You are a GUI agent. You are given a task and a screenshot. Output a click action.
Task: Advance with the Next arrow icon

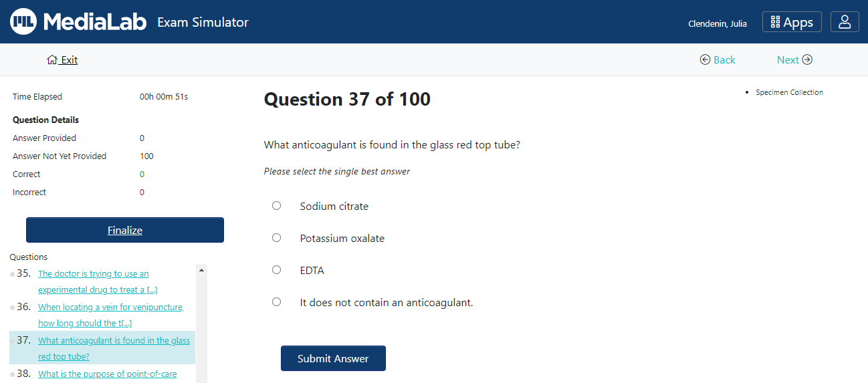pos(807,60)
